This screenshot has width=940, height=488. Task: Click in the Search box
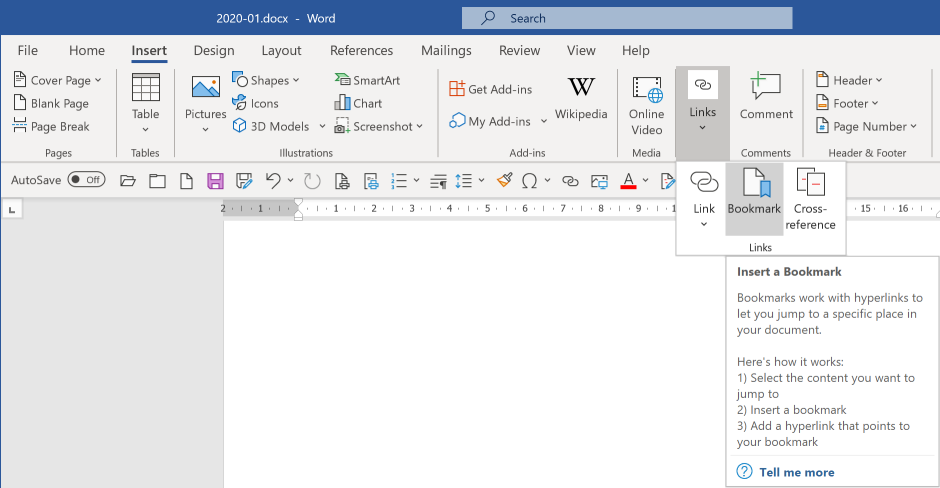pyautogui.click(x=627, y=18)
